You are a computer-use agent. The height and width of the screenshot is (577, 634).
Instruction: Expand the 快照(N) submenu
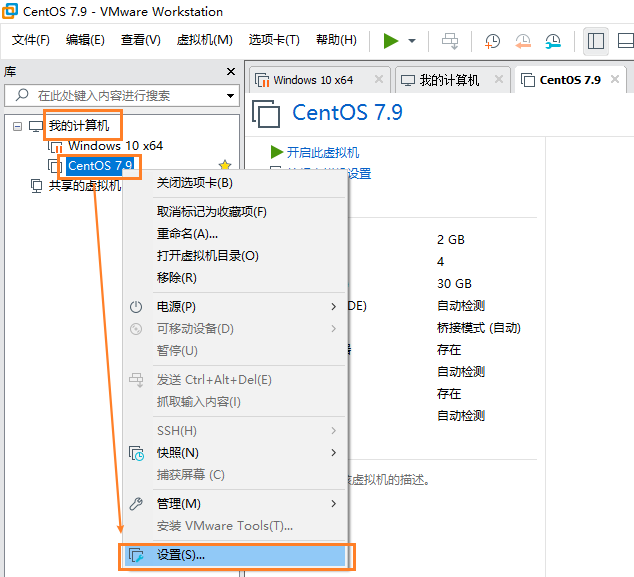click(235, 453)
